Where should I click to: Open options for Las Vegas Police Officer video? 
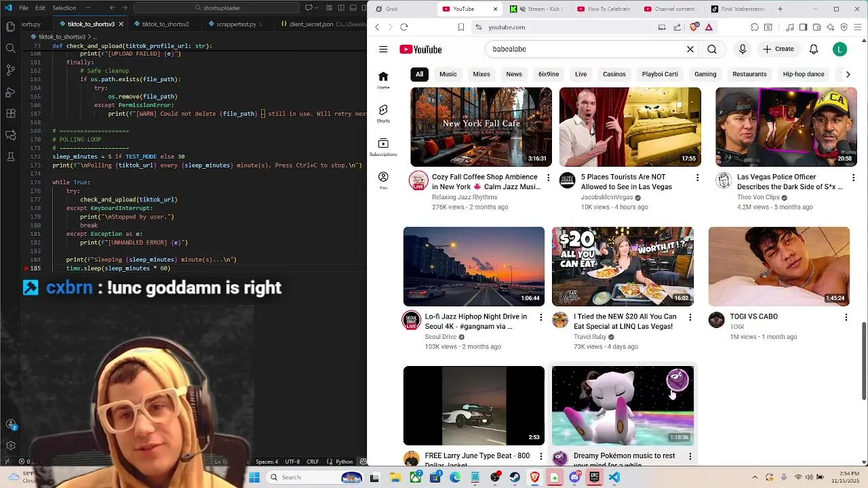coord(853,178)
